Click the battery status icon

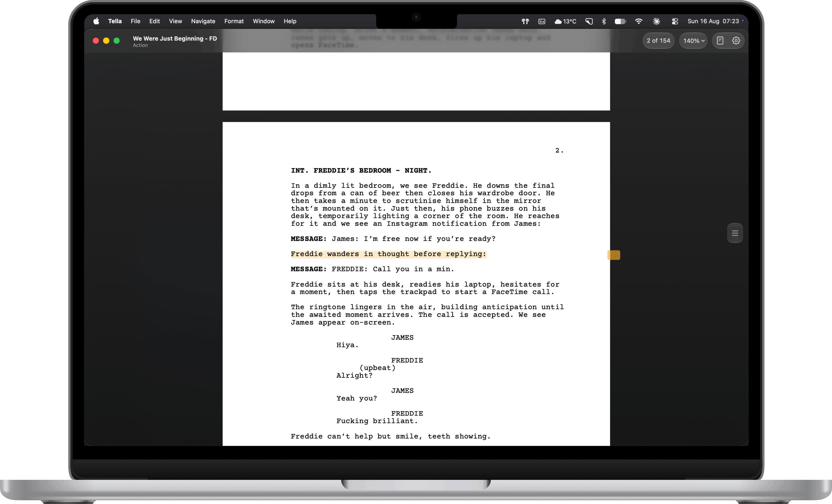click(x=620, y=21)
